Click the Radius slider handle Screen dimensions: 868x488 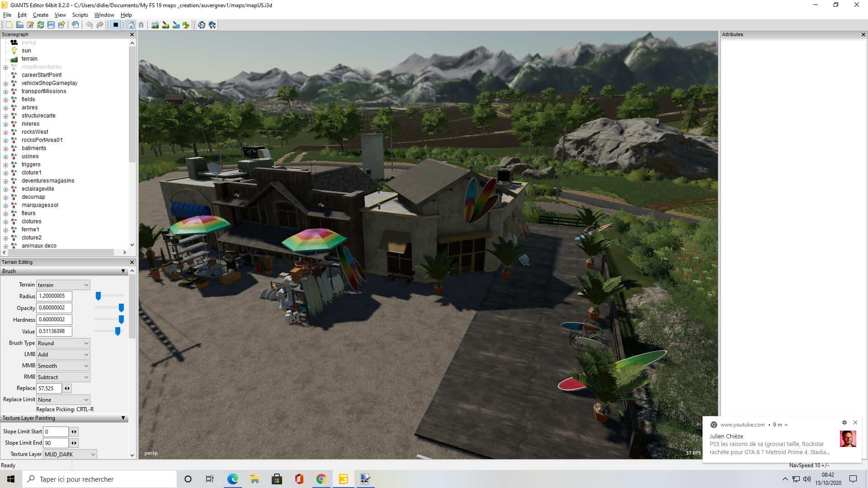coord(98,296)
